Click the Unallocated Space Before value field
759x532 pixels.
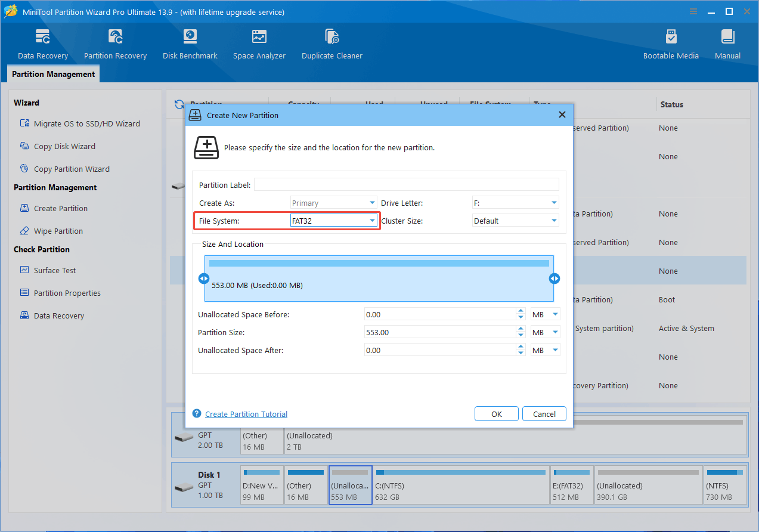pyautogui.click(x=439, y=314)
